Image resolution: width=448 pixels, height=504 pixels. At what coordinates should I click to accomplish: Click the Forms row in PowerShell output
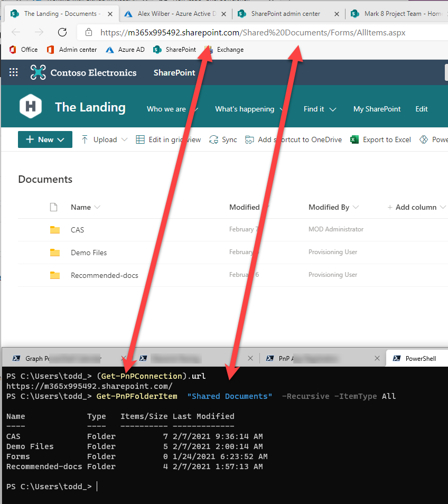(x=137, y=456)
